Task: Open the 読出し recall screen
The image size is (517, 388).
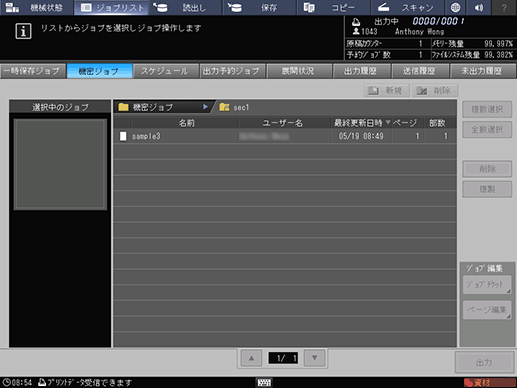Action: (185, 7)
